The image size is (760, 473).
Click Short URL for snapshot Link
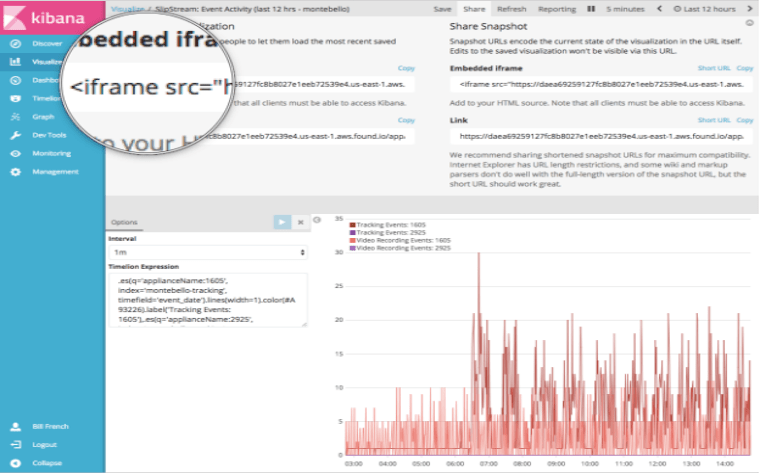[714, 120]
